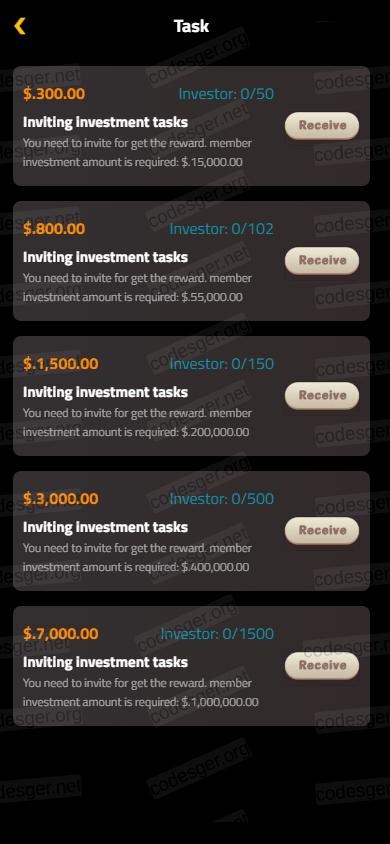This screenshot has width=390, height=844.
Task: Click the Task page title
Action: (x=192, y=26)
